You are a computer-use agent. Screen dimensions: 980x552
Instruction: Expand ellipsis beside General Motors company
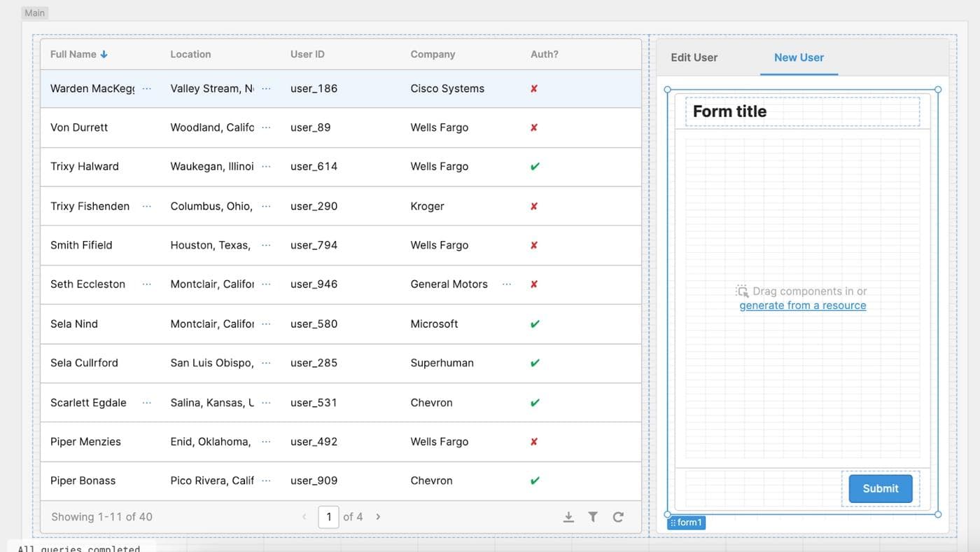click(507, 284)
